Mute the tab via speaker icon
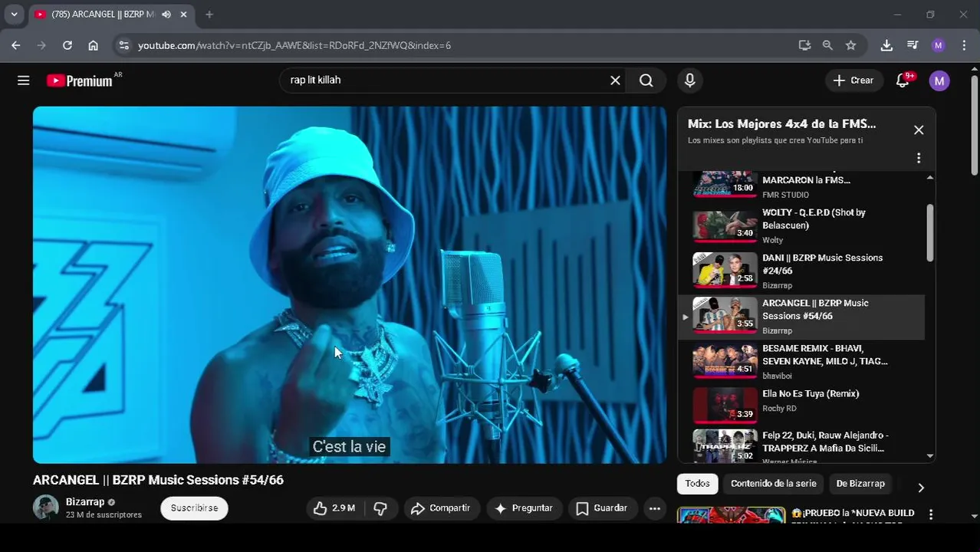Viewport: 980px width, 552px height. pyautogui.click(x=166, y=14)
